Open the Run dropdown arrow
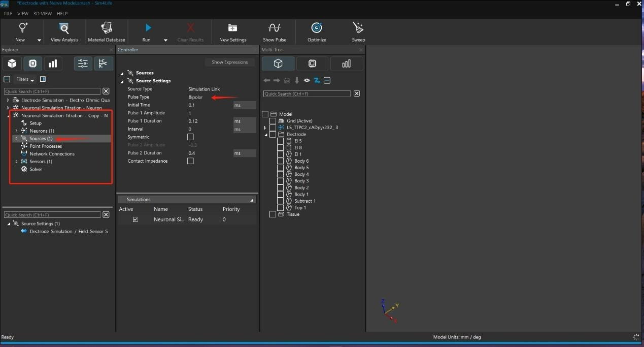Viewport: 644px width, 347px height. [x=165, y=40]
